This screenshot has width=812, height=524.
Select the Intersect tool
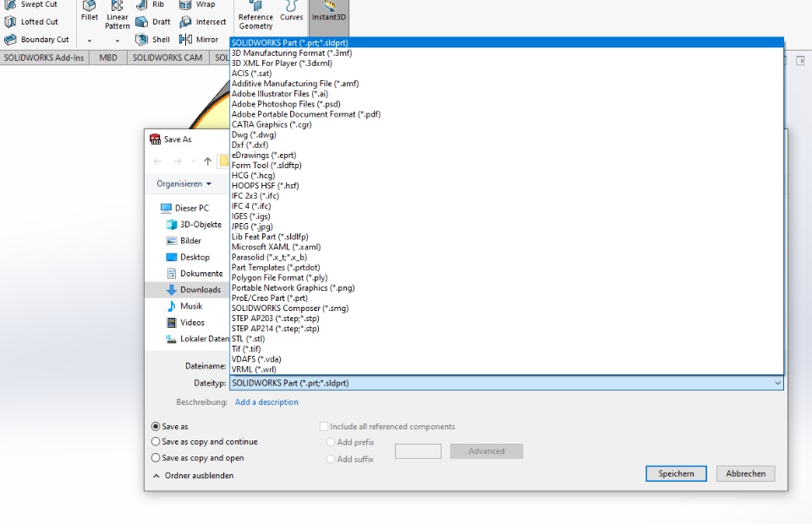tap(203, 22)
